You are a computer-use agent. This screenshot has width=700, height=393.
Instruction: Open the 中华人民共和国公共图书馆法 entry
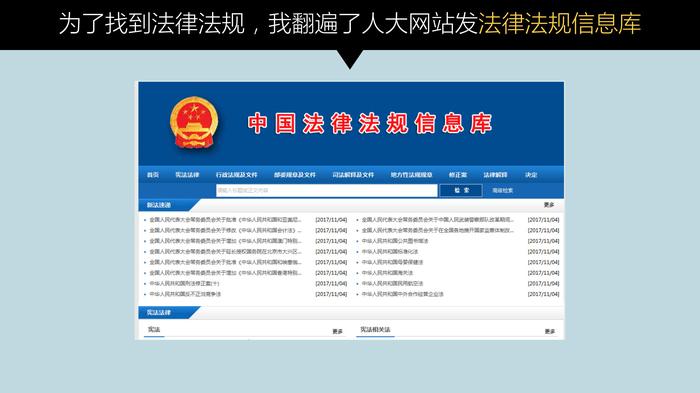click(x=395, y=241)
